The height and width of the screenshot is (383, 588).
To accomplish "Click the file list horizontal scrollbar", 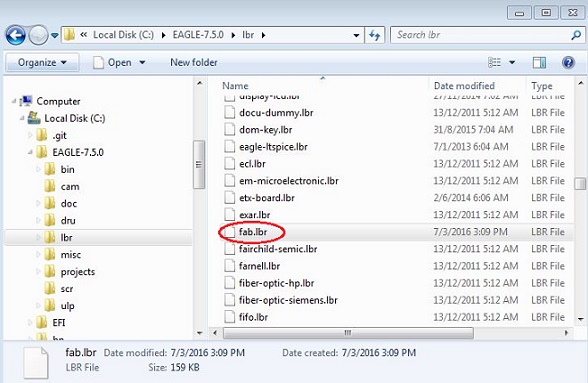I will 348,333.
